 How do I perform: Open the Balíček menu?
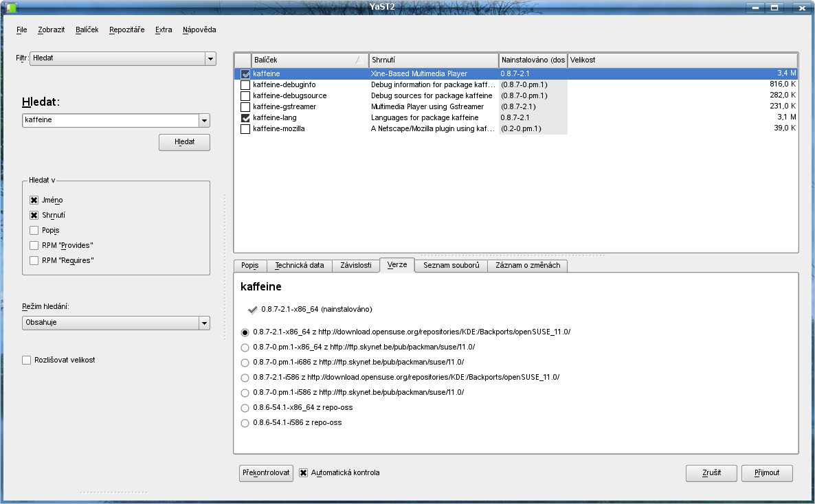coord(87,30)
